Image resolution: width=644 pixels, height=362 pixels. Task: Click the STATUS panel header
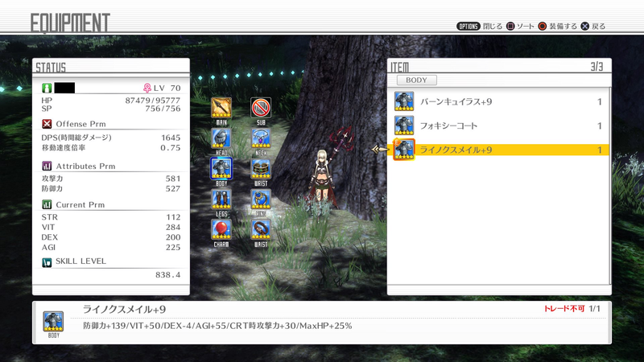coord(51,68)
